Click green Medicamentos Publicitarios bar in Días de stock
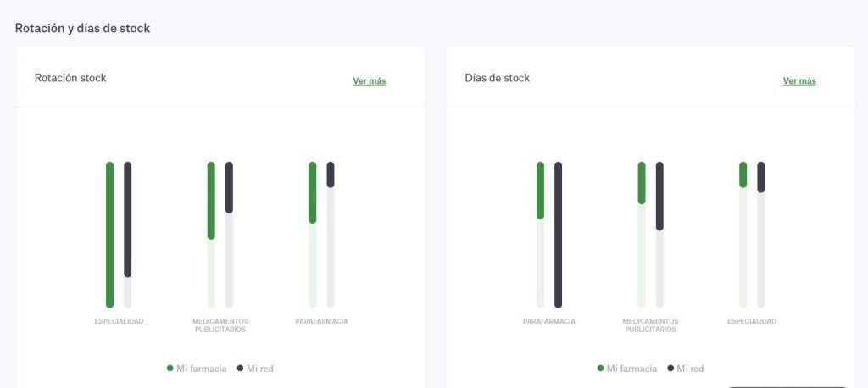Viewport: 868px width, 388px height. click(642, 183)
